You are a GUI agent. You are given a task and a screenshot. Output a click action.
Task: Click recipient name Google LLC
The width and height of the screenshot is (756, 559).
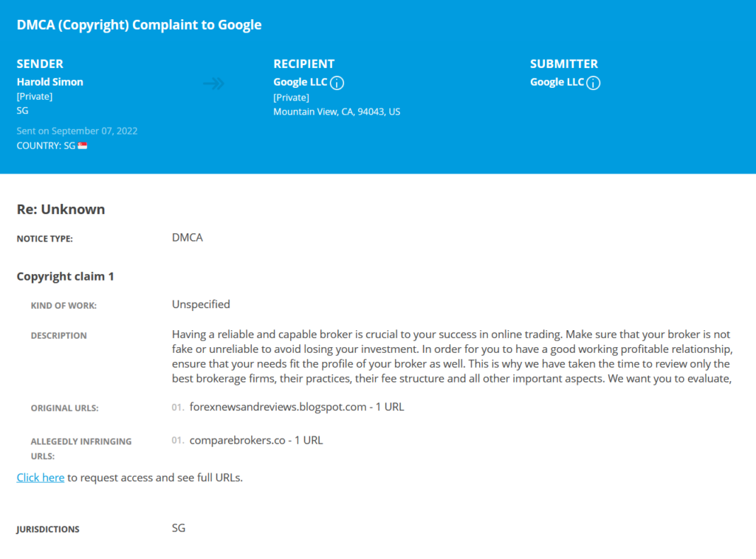point(300,82)
